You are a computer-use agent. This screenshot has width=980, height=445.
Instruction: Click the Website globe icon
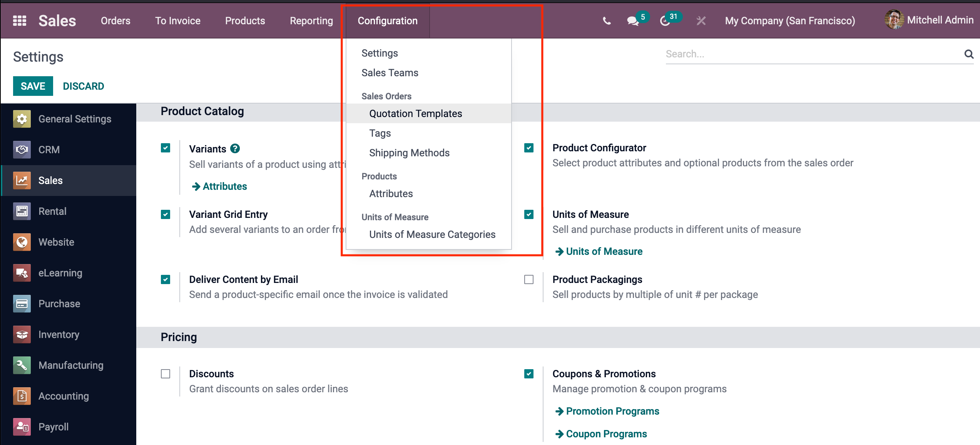(x=22, y=242)
